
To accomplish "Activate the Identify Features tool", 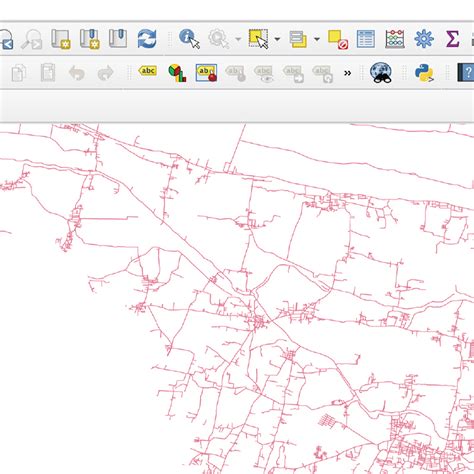I will click(x=189, y=39).
